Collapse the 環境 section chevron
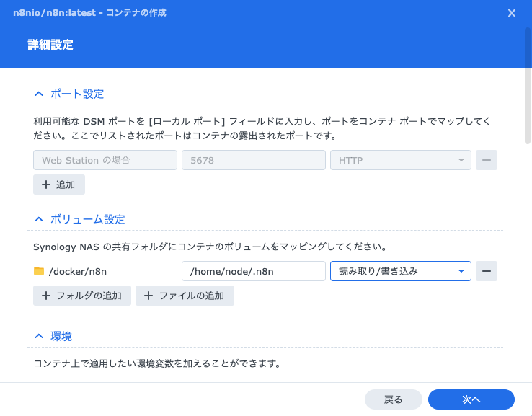Screen dimensions: 532x416 [x=39, y=337]
